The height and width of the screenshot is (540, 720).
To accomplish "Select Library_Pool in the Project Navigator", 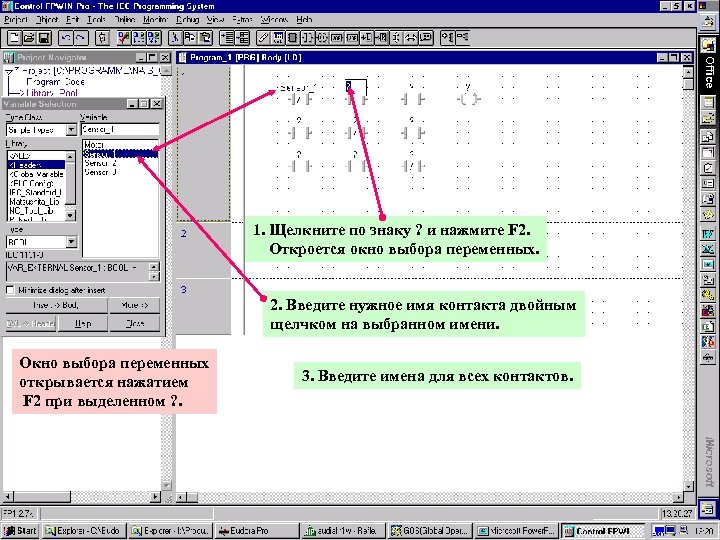I will 52,92.
